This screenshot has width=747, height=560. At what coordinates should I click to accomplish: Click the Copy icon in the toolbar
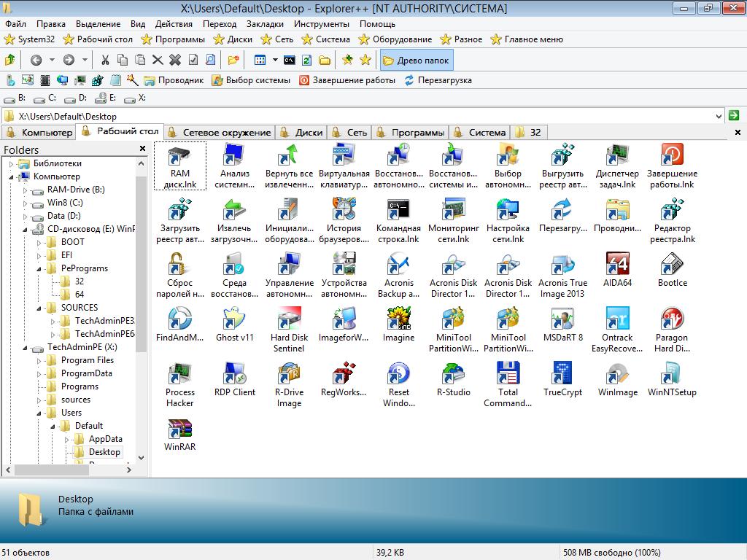123,60
